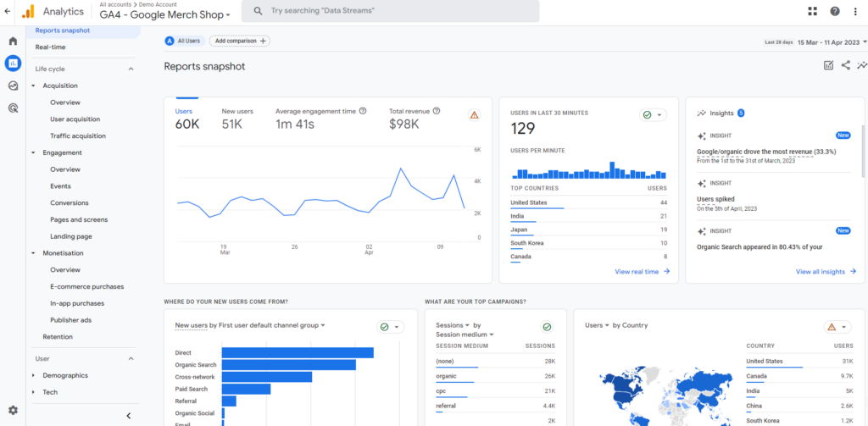Click plus icon on Add comparison

click(263, 41)
